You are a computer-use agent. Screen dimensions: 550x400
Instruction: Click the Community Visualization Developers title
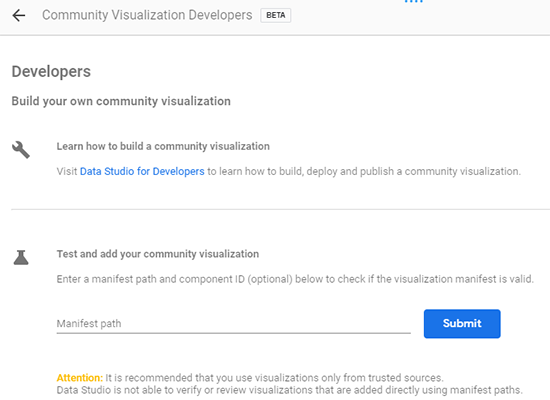click(x=147, y=15)
